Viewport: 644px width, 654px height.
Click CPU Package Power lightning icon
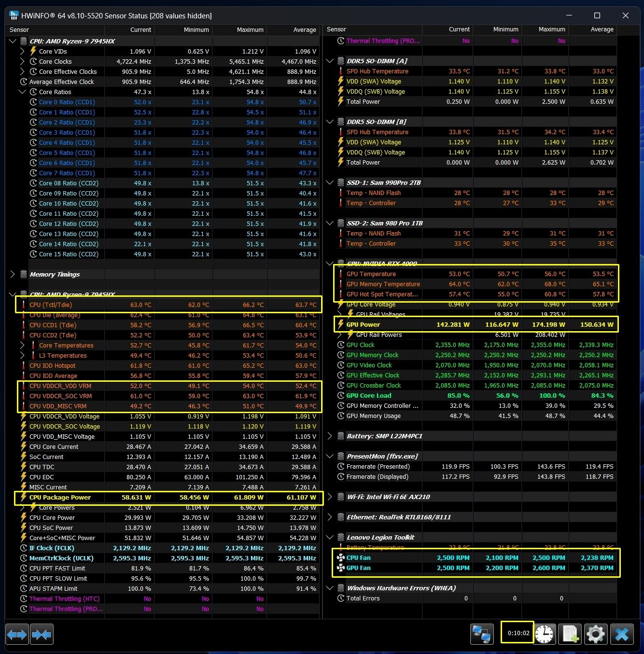24,497
